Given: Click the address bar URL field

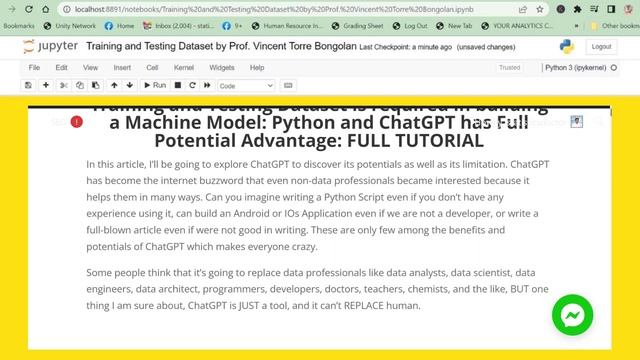Looking at the screenshot, I should pyautogui.click(x=274, y=9).
